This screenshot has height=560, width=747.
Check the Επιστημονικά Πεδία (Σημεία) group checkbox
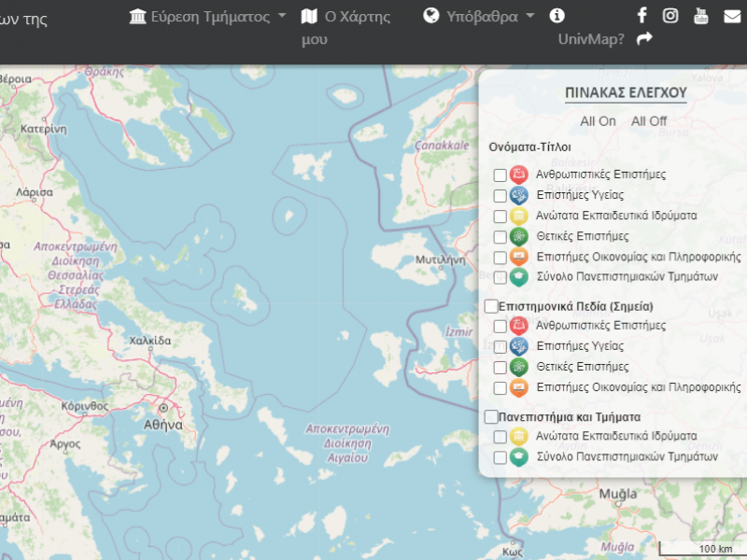[491, 306]
